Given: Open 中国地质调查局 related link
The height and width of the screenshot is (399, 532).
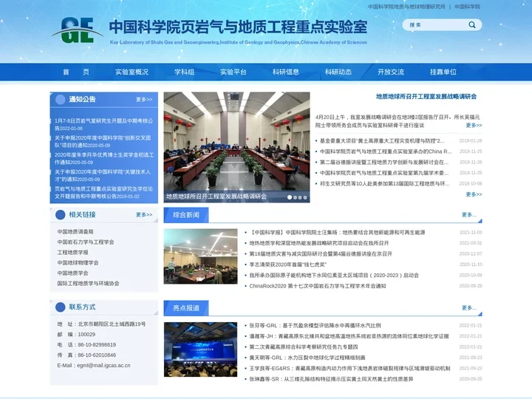Looking at the screenshot, I should click(x=75, y=232).
